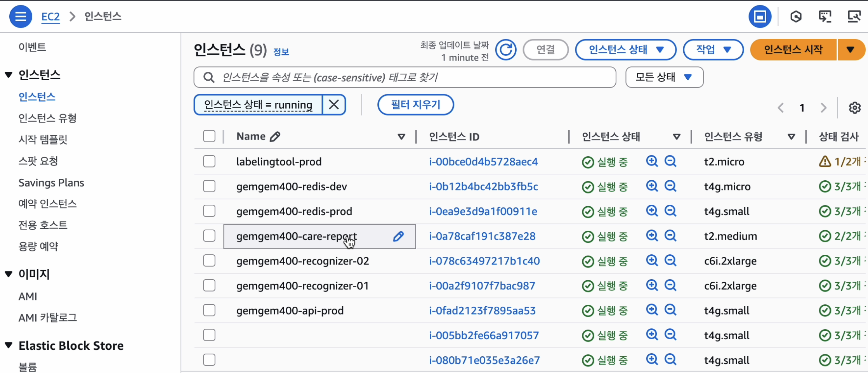This screenshot has width=868, height=373.
Task: Open instance ID link i-078c63497217b1c40
Action: coord(484,261)
